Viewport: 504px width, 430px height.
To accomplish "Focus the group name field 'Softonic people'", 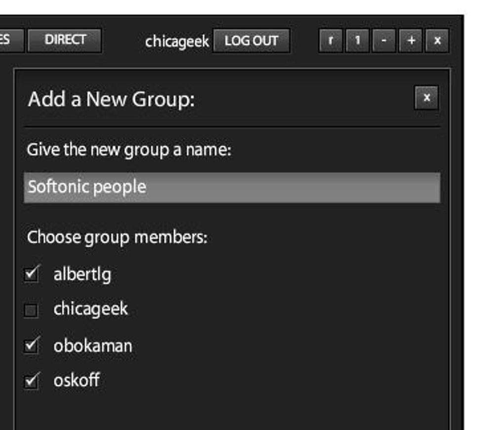I will click(232, 187).
